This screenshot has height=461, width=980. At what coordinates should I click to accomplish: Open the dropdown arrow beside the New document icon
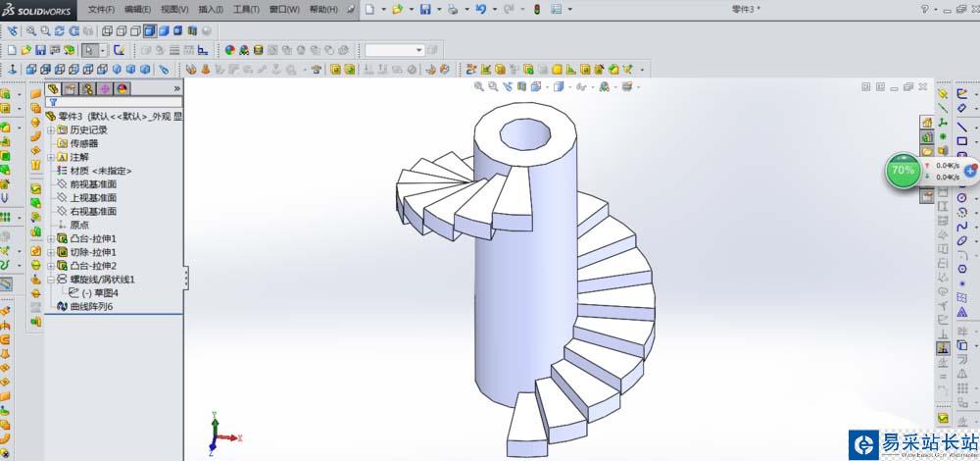pos(383,10)
